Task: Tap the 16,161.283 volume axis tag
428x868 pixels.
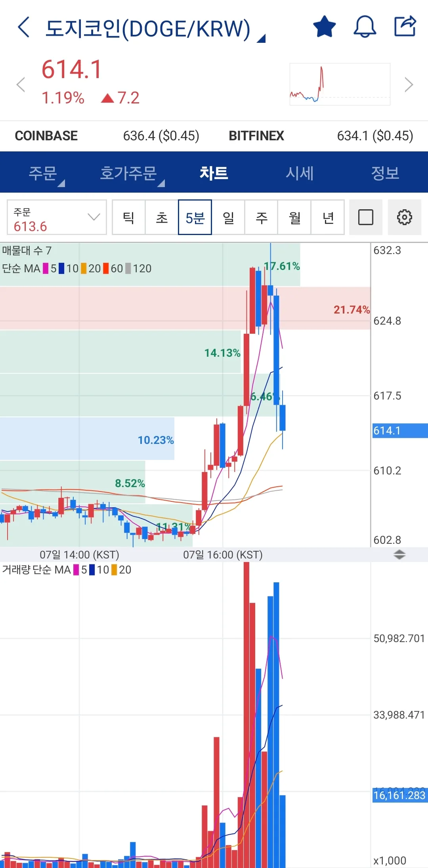Action: click(x=400, y=795)
